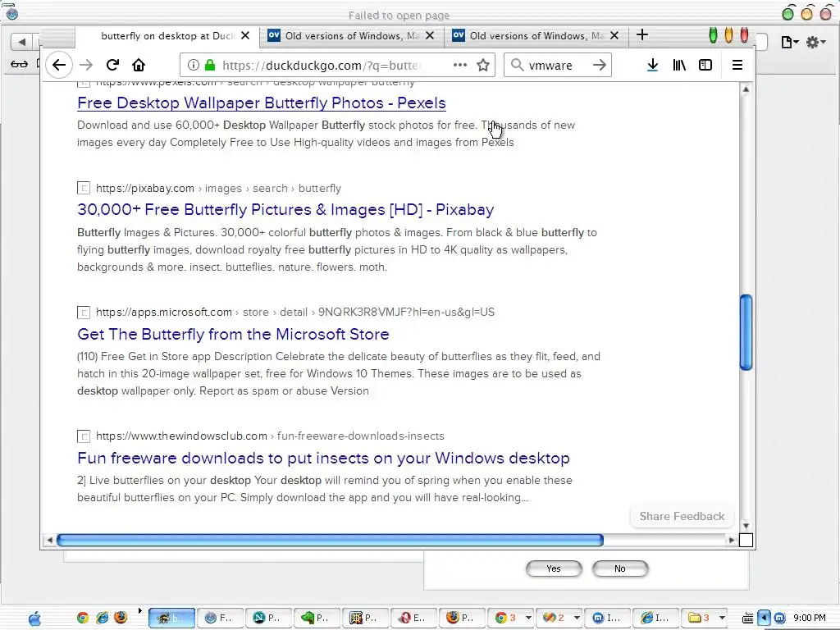The width and height of the screenshot is (840, 630).
Task: Open the Firefox hamburger menu
Action: [x=737, y=66]
